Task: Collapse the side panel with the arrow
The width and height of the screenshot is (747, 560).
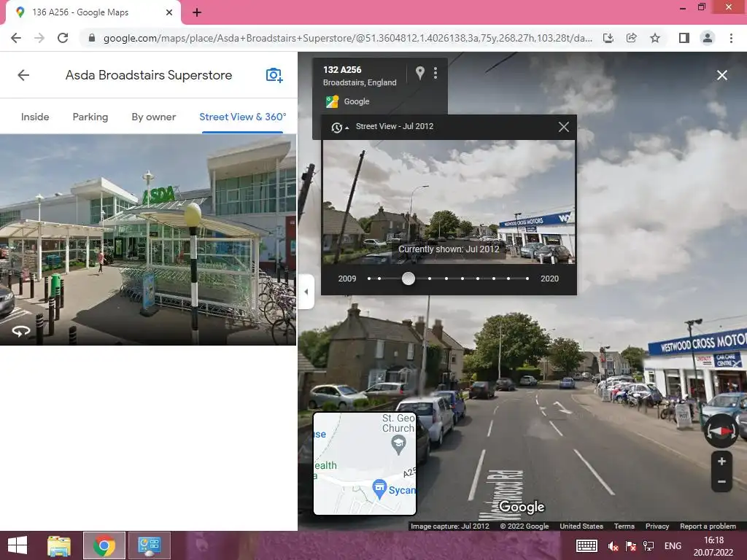Action: click(x=306, y=292)
